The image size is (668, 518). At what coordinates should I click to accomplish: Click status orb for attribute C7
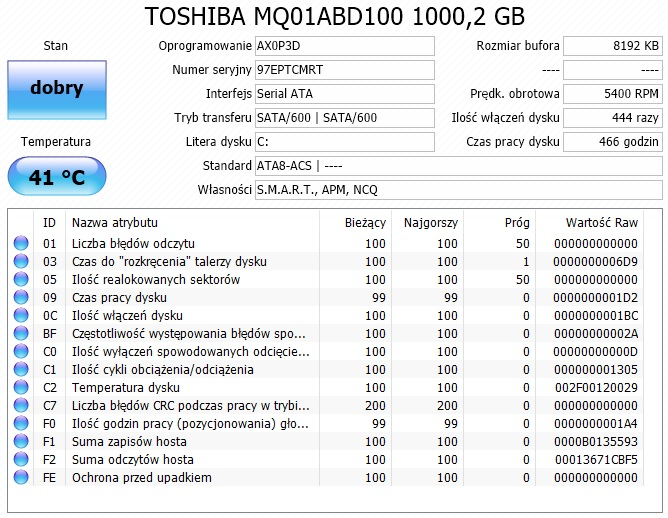coord(21,405)
